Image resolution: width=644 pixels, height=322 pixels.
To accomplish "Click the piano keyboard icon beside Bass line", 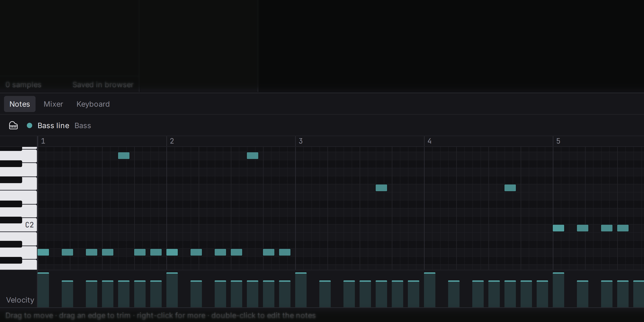I will pos(13,125).
